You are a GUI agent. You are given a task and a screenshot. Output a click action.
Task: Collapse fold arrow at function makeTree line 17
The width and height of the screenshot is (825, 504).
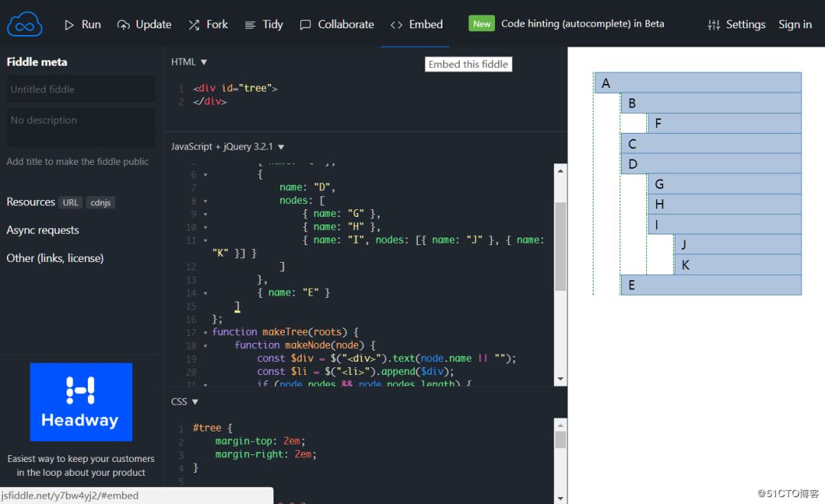[x=205, y=332]
